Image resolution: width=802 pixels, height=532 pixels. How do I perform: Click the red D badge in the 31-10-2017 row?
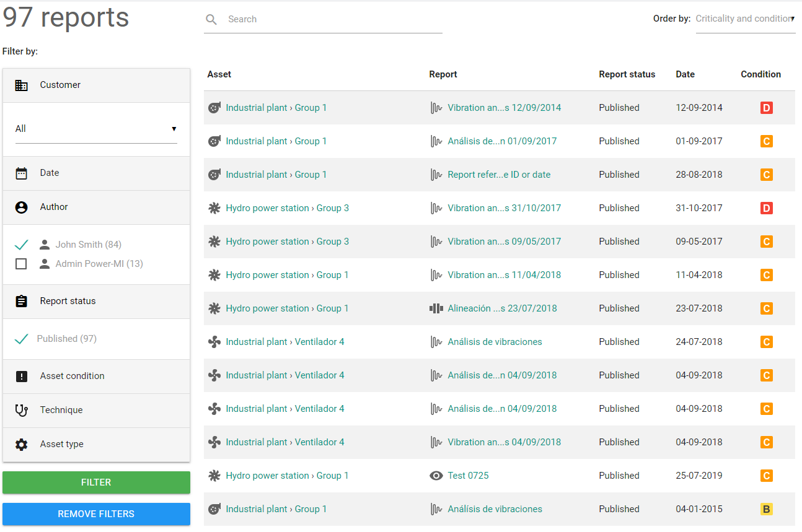(x=767, y=208)
